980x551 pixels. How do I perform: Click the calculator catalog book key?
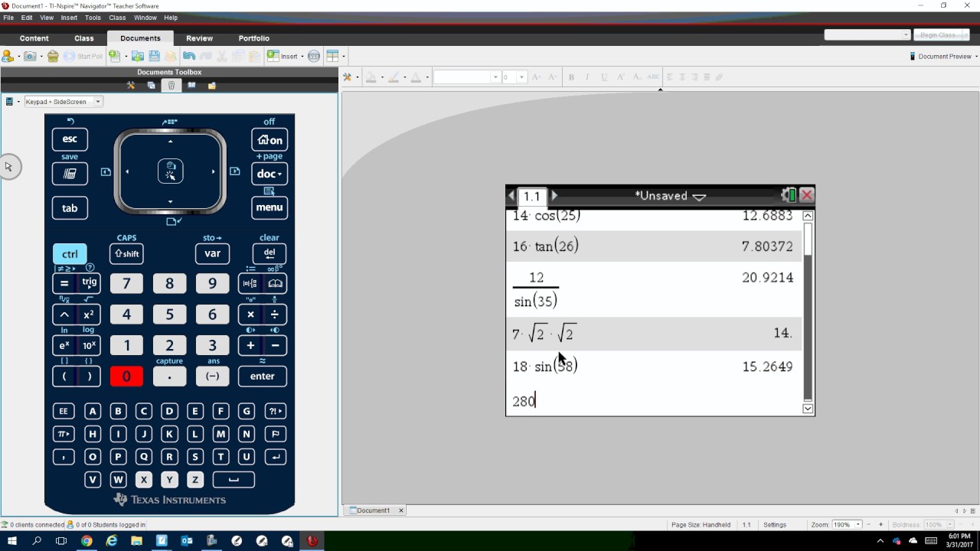(276, 283)
